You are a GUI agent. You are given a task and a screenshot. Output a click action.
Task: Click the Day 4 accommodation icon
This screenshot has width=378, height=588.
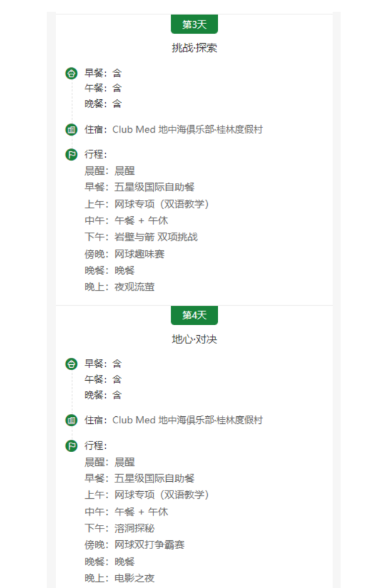(71, 420)
